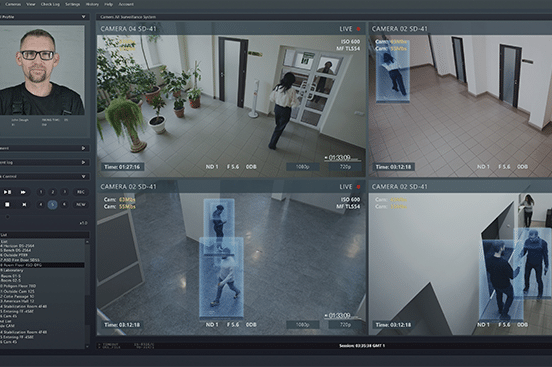Click Time: 01:27:16 label on Camera 04

(122, 167)
